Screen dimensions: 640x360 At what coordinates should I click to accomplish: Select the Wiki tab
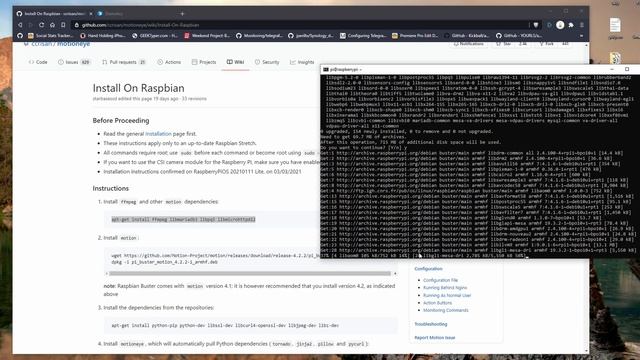tap(235, 62)
